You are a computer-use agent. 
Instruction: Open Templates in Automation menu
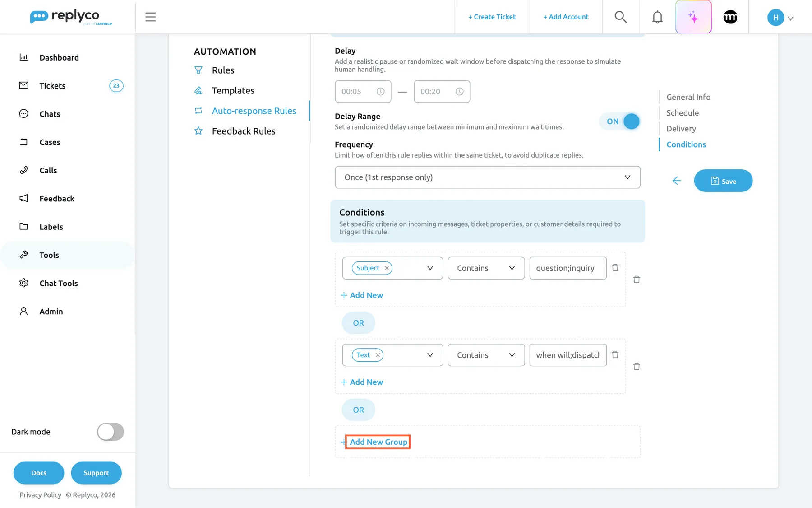[x=233, y=90]
